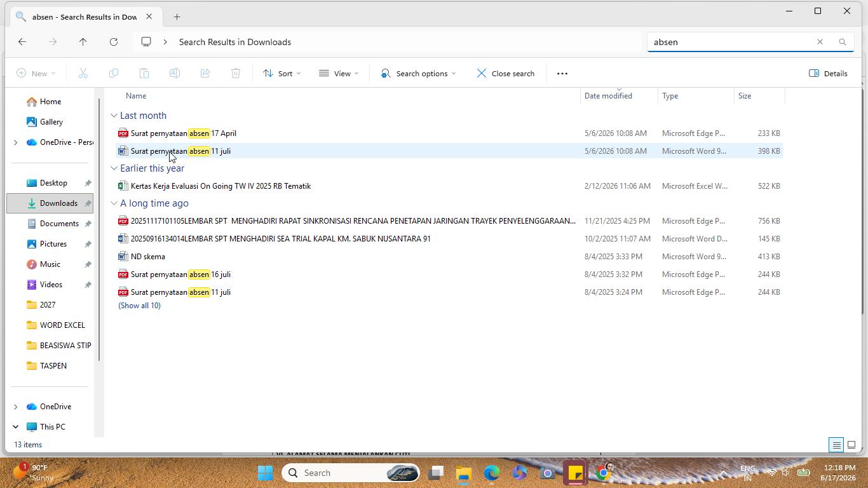The height and width of the screenshot is (488, 868).
Task: Open the New dropdown menu
Action: tap(36, 73)
